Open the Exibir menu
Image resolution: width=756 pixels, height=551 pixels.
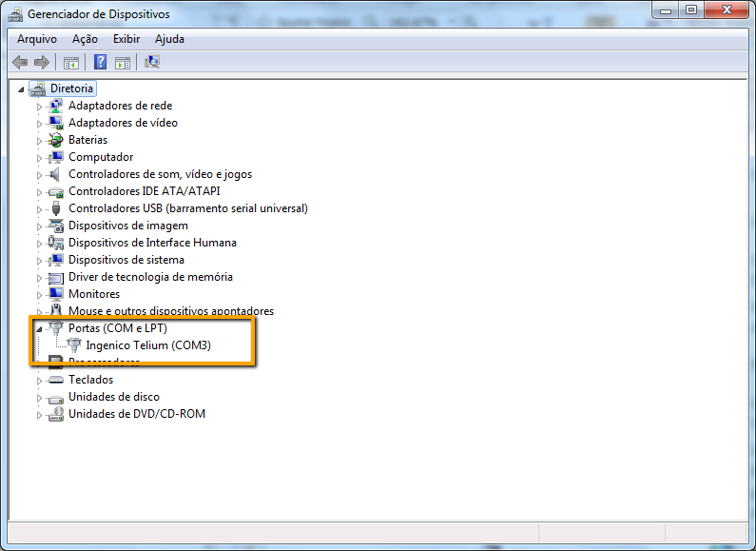point(126,39)
